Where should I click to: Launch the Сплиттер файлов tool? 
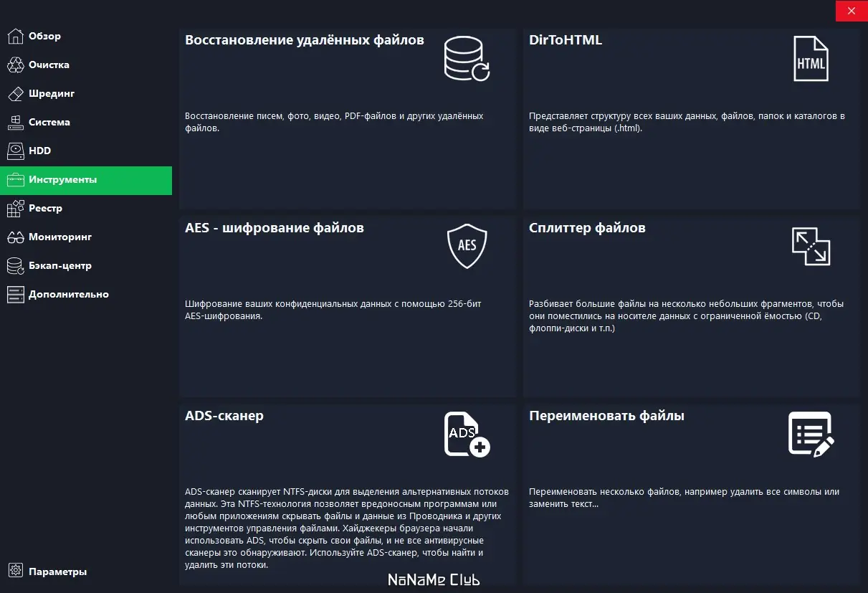pos(587,228)
